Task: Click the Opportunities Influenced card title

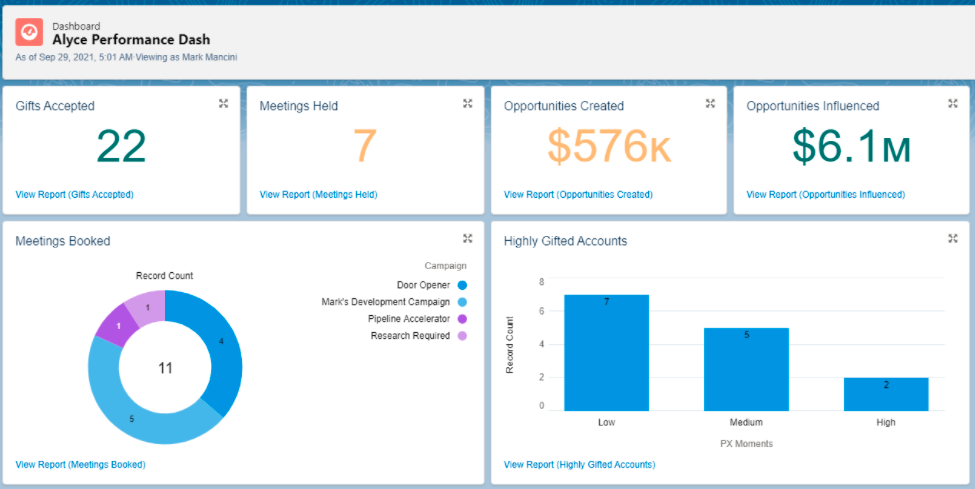Action: click(x=813, y=106)
